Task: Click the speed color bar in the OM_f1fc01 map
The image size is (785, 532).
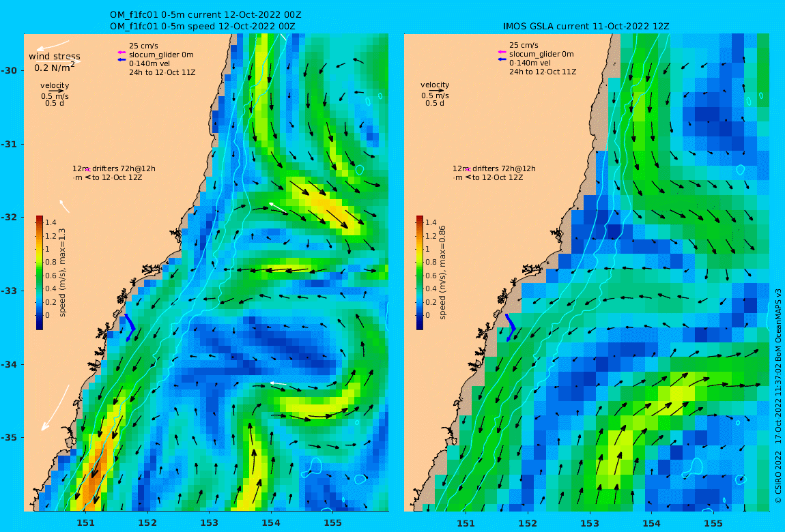Action: pyautogui.click(x=40, y=273)
